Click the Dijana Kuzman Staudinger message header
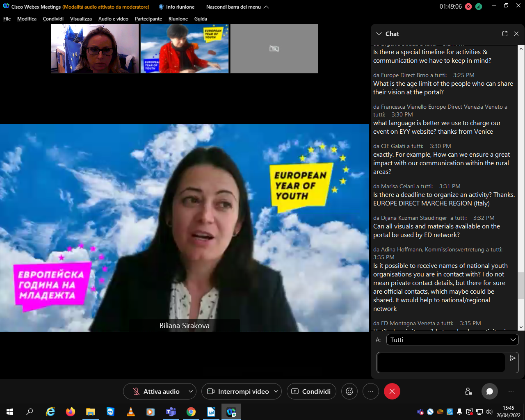The height and width of the screenshot is (420, 525). [434, 218]
